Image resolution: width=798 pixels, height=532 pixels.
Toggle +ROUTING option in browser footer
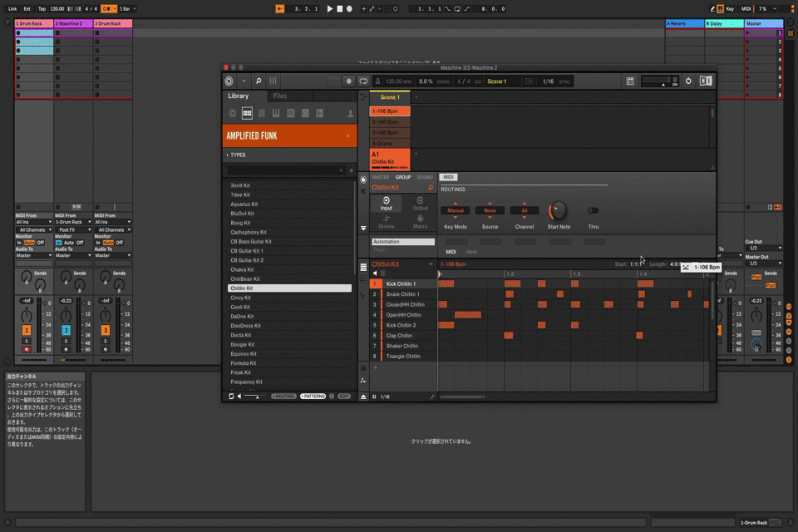[283, 397]
